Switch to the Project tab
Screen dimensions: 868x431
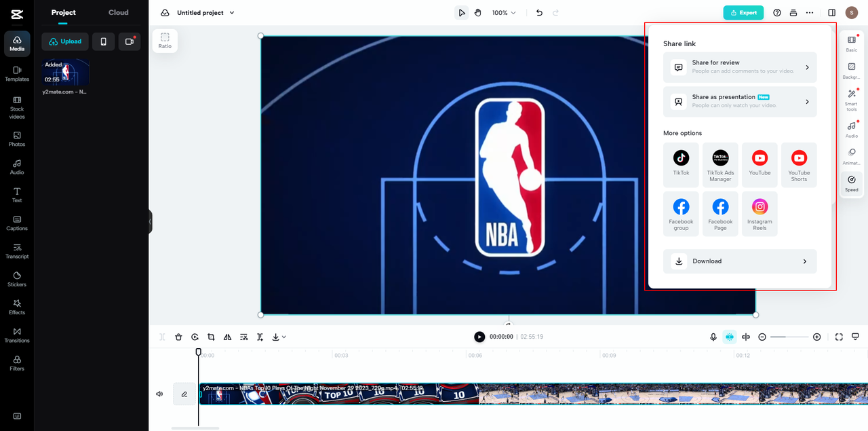point(64,12)
